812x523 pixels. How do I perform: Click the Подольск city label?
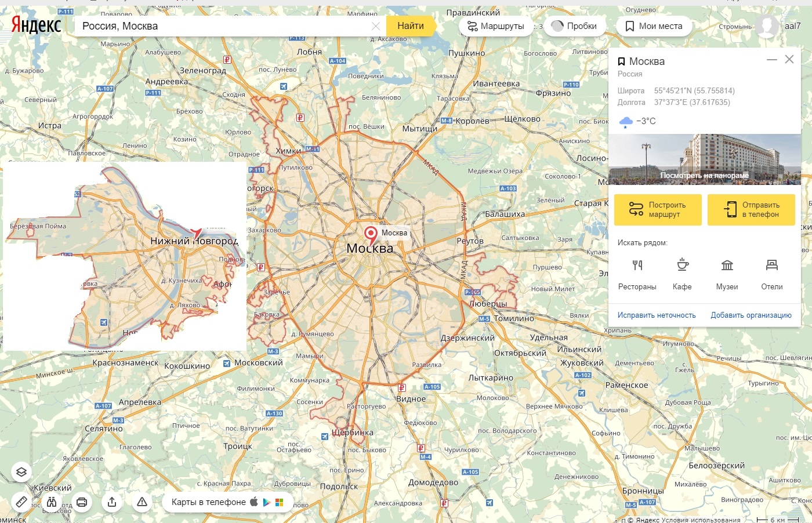coord(339,486)
